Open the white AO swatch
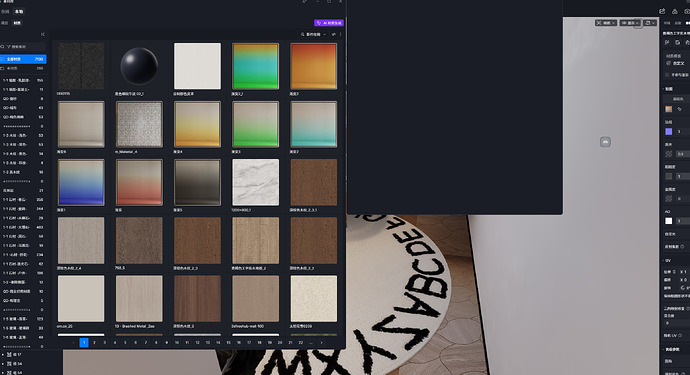The image size is (690, 375). tap(669, 221)
